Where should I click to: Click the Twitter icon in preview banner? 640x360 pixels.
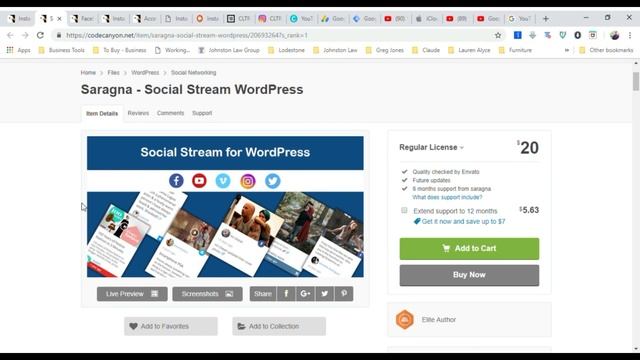click(273, 181)
